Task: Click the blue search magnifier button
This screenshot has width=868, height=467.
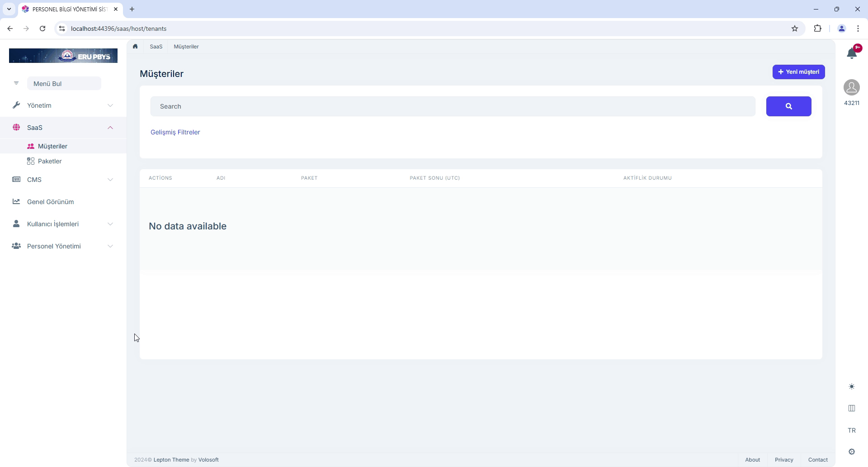Action: [788, 106]
